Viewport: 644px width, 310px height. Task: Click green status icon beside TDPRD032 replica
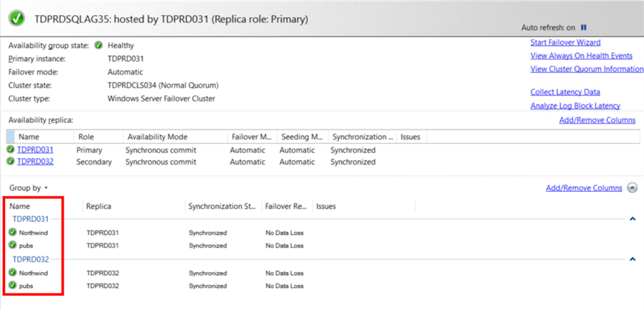(11, 162)
